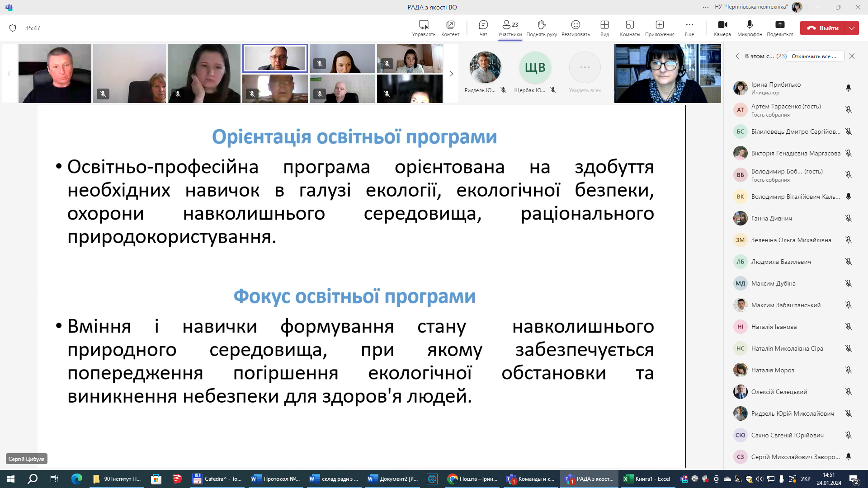868x488 pixels.
Task: Click the Share screen icon
Action: coord(779,25)
